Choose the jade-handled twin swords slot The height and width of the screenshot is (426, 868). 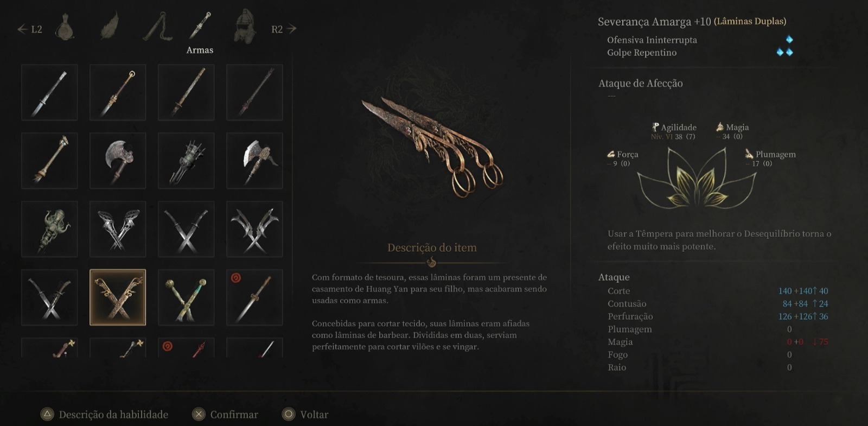click(x=186, y=297)
